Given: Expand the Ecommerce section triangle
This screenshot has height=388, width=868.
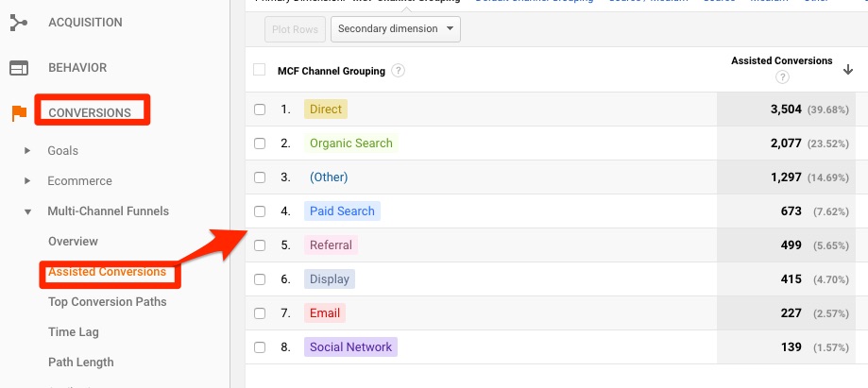Looking at the screenshot, I should click(27, 181).
